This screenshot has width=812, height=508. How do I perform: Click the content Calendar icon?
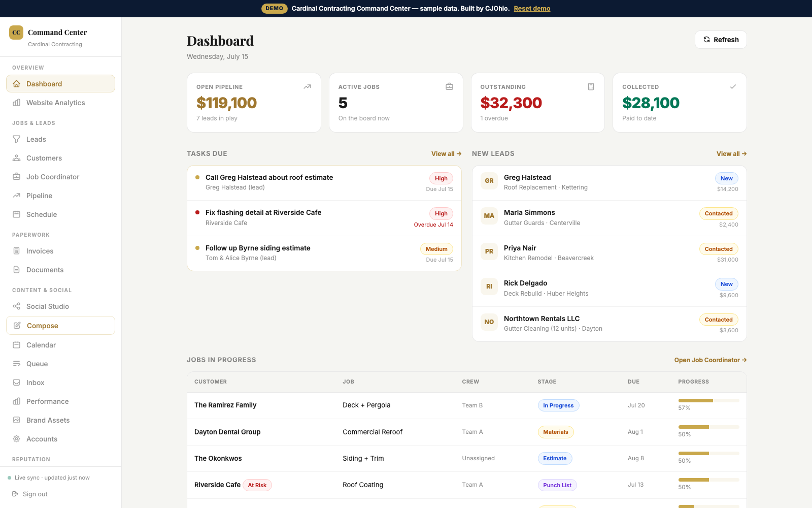pos(17,345)
